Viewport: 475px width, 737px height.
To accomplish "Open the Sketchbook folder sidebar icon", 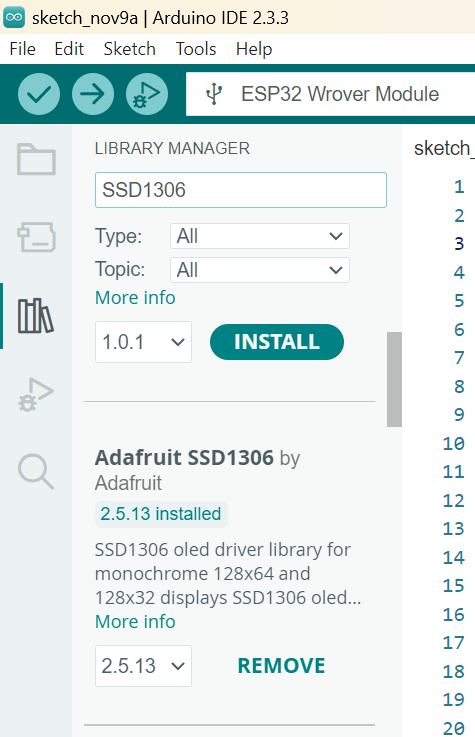I will click(36, 159).
